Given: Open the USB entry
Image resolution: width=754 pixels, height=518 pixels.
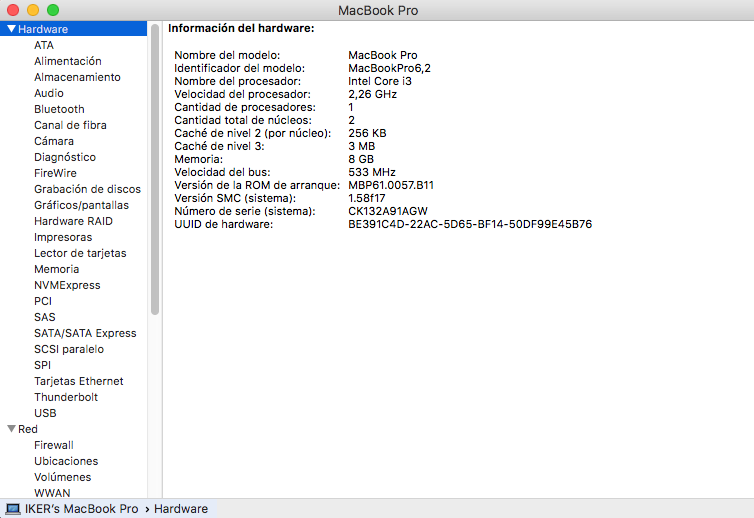Looking at the screenshot, I should [x=45, y=413].
